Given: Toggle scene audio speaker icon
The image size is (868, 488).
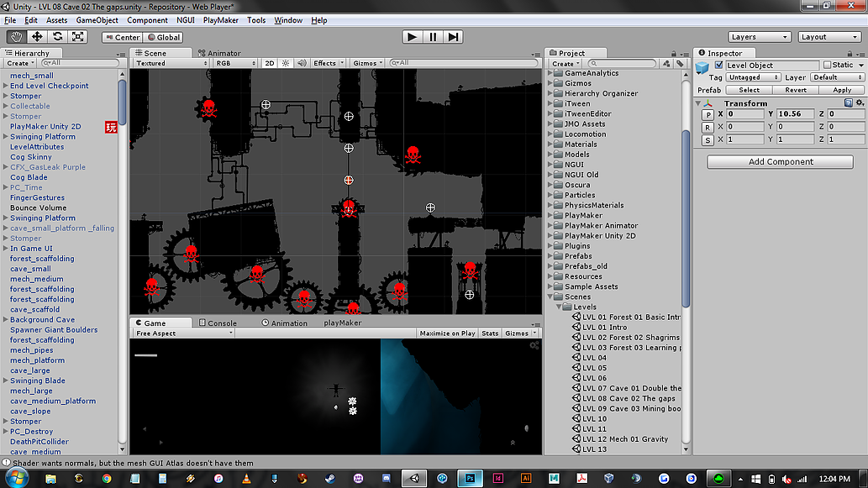Looking at the screenshot, I should point(302,63).
